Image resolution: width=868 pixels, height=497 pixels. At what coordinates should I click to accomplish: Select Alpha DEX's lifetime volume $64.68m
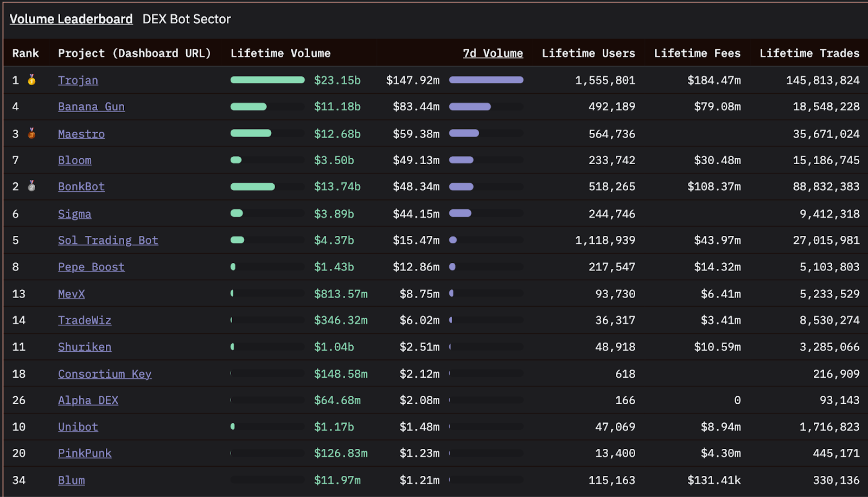(337, 401)
